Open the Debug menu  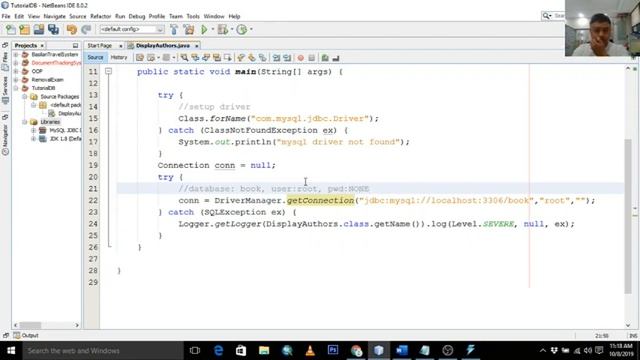click(137, 16)
